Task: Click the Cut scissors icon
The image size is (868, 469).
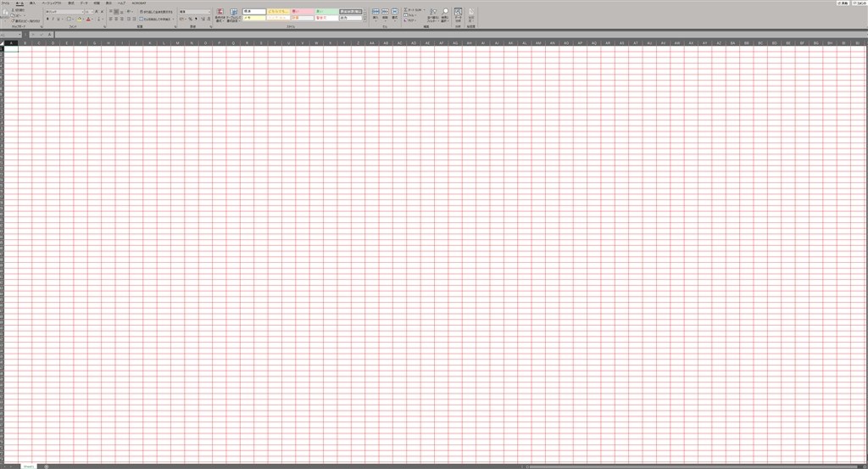Action: pyautogui.click(x=14, y=10)
